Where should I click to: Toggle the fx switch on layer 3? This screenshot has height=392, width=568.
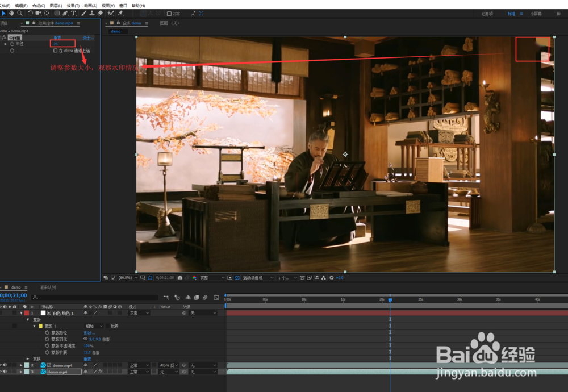coord(101,372)
